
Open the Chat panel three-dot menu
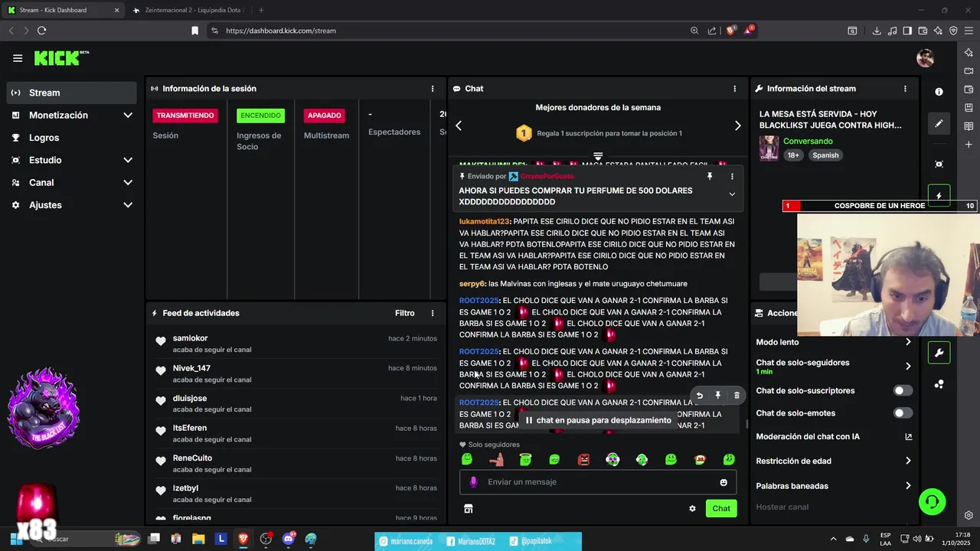734,89
